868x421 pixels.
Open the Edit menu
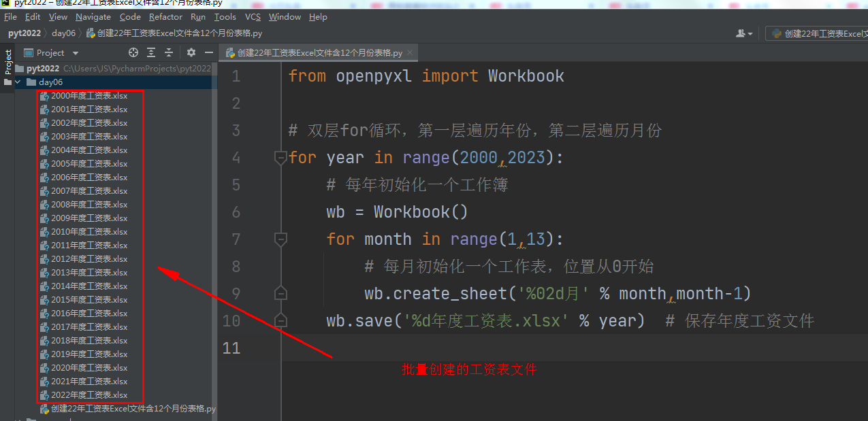(x=33, y=16)
